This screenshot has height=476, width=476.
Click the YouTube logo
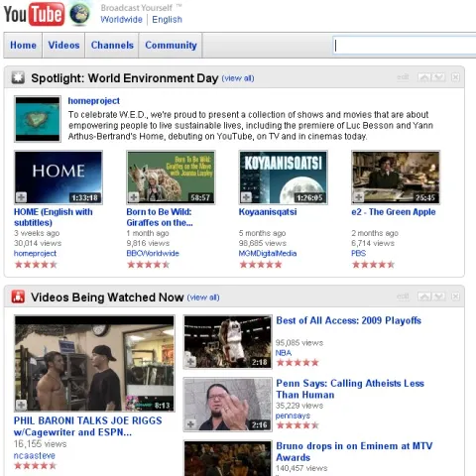(34, 14)
